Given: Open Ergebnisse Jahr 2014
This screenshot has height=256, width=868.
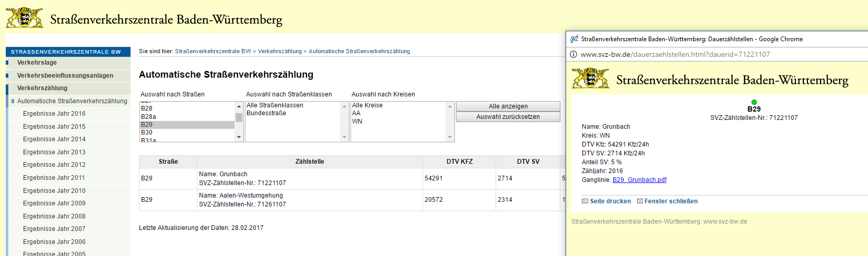Looking at the screenshot, I should pos(54,139).
